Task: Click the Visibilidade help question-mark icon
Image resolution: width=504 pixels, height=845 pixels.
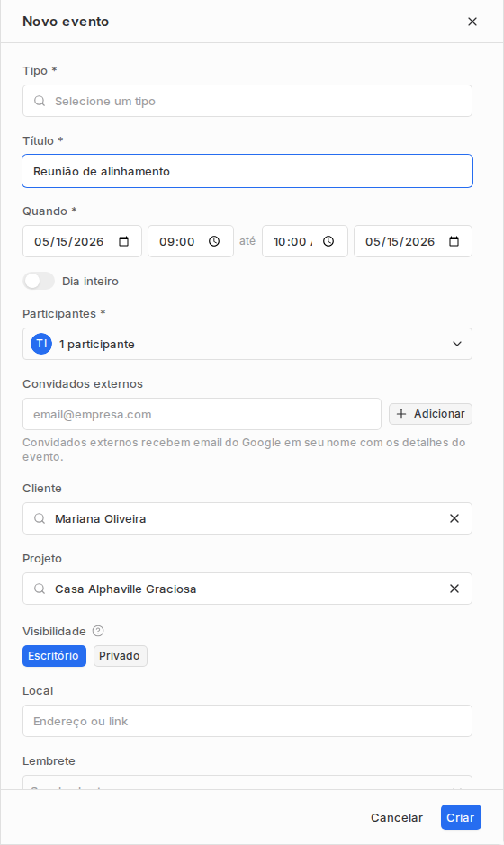Action: [98, 631]
